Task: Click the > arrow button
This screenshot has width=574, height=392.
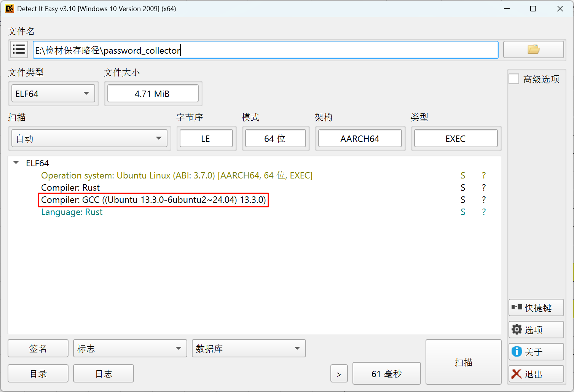Action: tap(339, 374)
